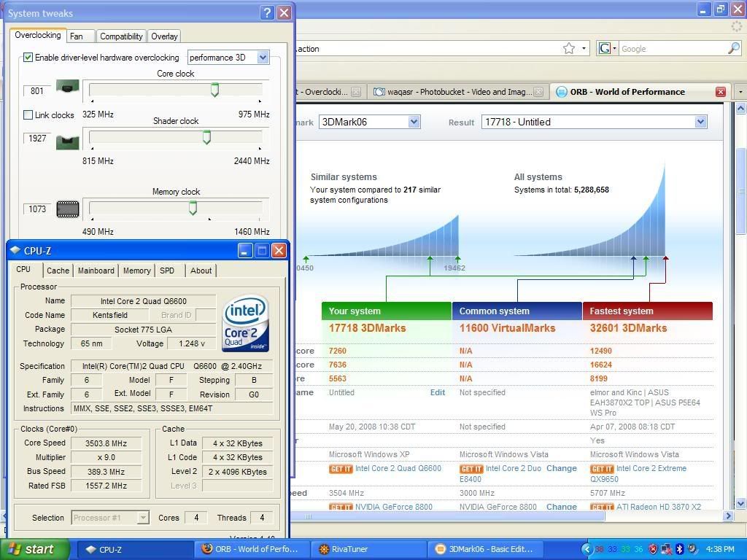Click the Photobucket camera favicon on tab

[x=379, y=92]
